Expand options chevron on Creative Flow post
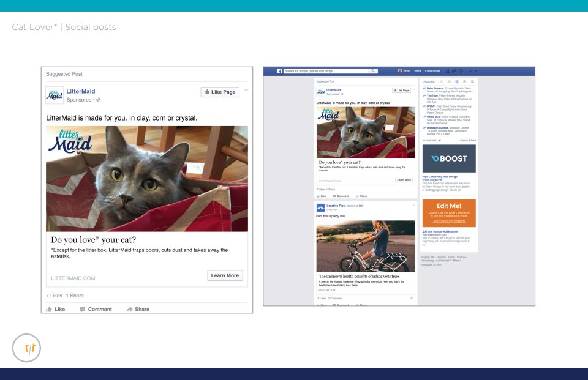 point(413,205)
